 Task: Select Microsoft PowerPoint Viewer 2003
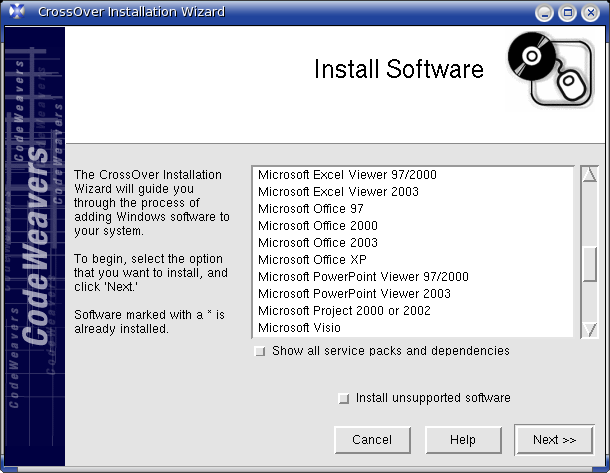click(413, 294)
